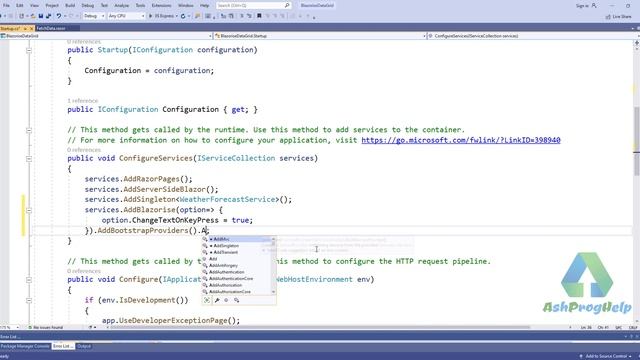Click Sign in at top right
The image size is (640, 360).
[x=586, y=6]
